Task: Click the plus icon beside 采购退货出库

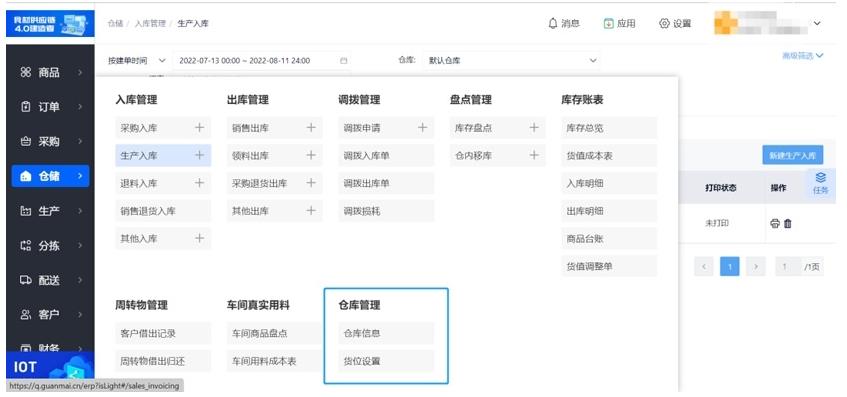Action: [311, 183]
